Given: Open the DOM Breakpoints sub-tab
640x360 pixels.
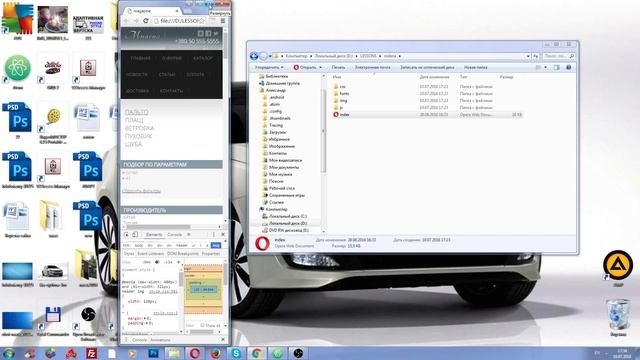Looking at the screenshot, I should [x=182, y=253].
